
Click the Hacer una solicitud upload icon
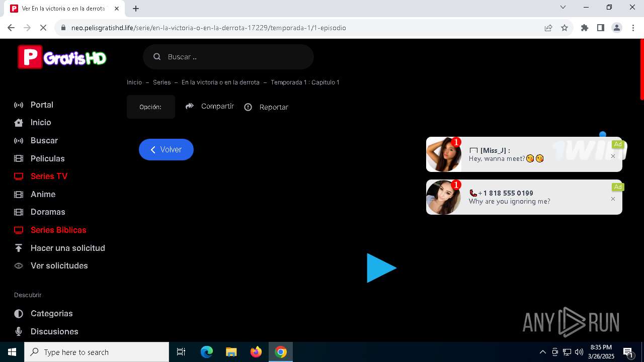pos(19,248)
